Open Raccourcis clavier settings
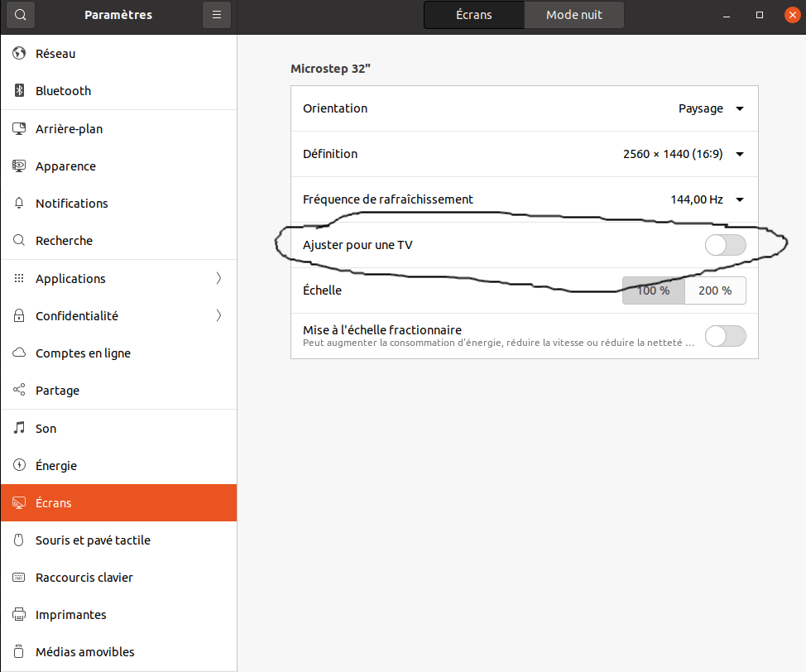Image resolution: width=806 pixels, height=672 pixels. (118, 578)
